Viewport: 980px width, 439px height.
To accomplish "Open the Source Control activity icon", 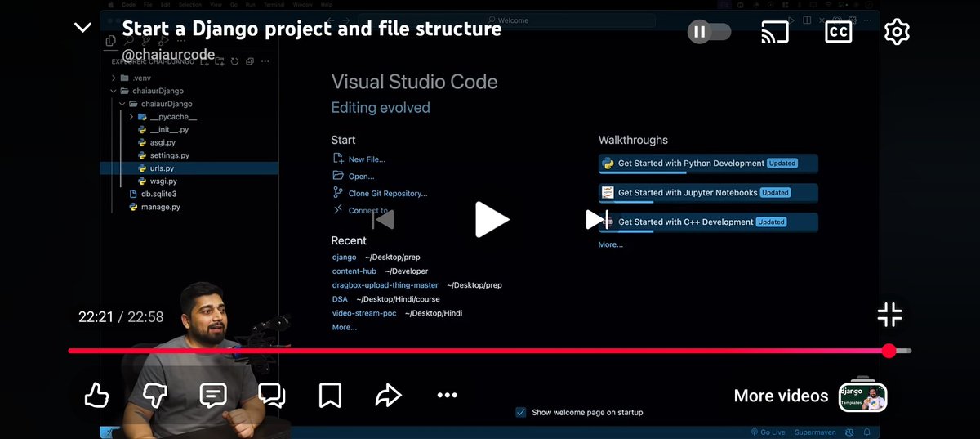I will coord(146,41).
